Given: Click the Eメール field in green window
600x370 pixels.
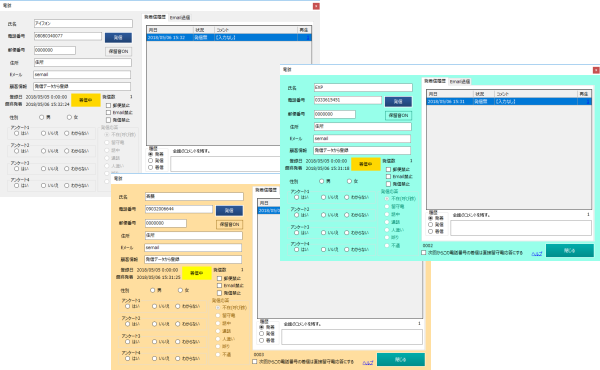Looking at the screenshot, I should pyautogui.click(x=362, y=139).
